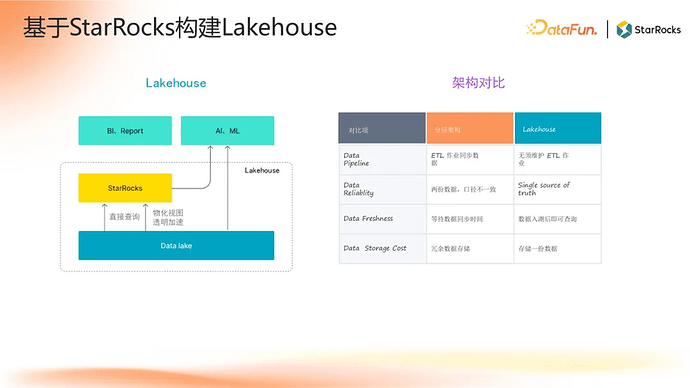Click the DataFun logo
The image size is (690, 388).
click(562, 29)
